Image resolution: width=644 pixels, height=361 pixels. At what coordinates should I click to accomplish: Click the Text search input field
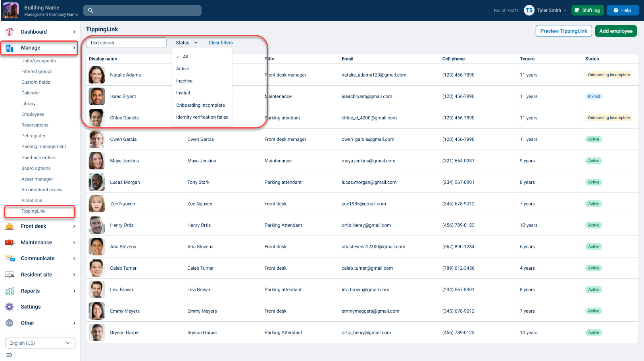tap(126, 42)
